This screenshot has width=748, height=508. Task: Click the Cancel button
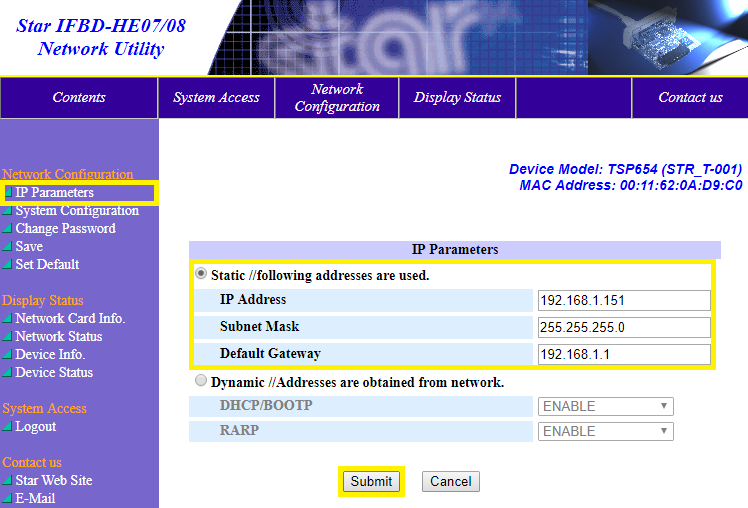click(x=451, y=481)
